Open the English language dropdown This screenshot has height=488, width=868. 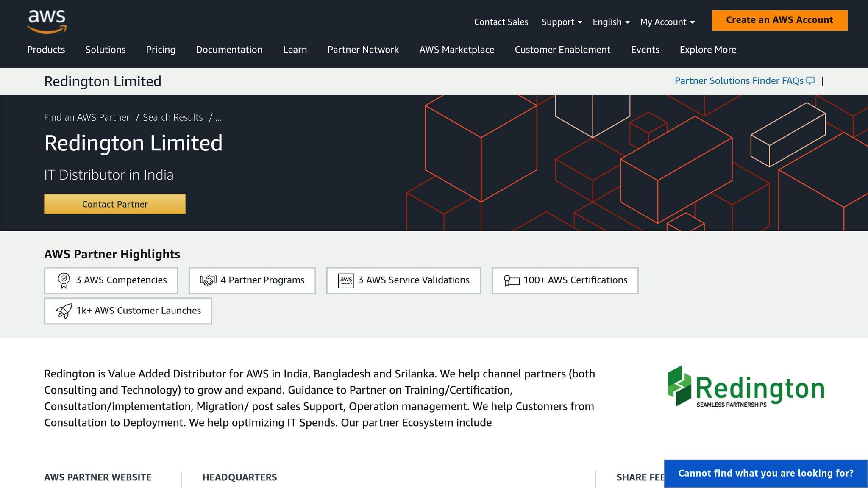point(611,22)
